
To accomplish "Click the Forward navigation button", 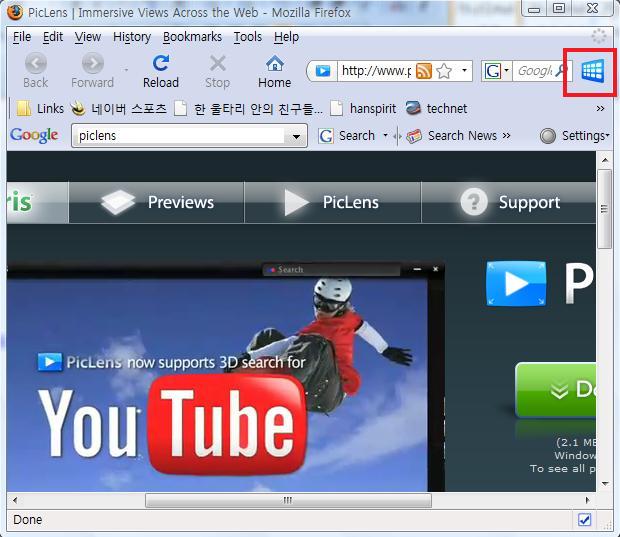I will (93, 71).
